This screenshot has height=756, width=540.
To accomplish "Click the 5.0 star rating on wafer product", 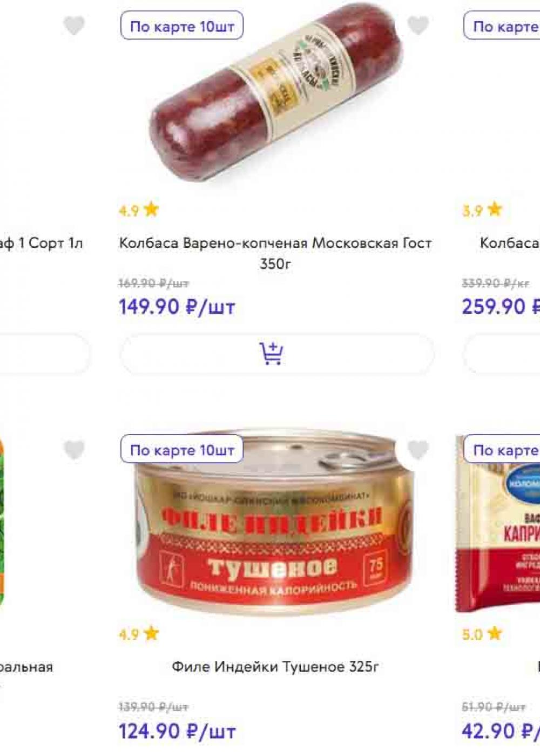I will coord(482,633).
